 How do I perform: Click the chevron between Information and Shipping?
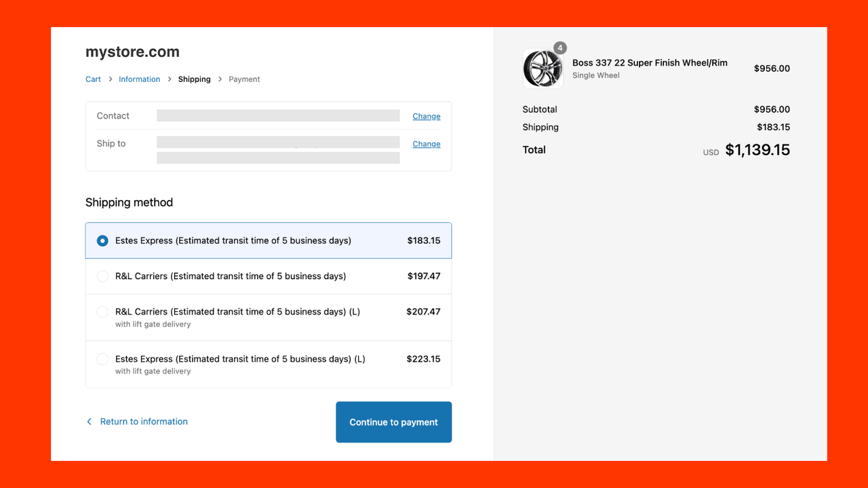(x=170, y=79)
